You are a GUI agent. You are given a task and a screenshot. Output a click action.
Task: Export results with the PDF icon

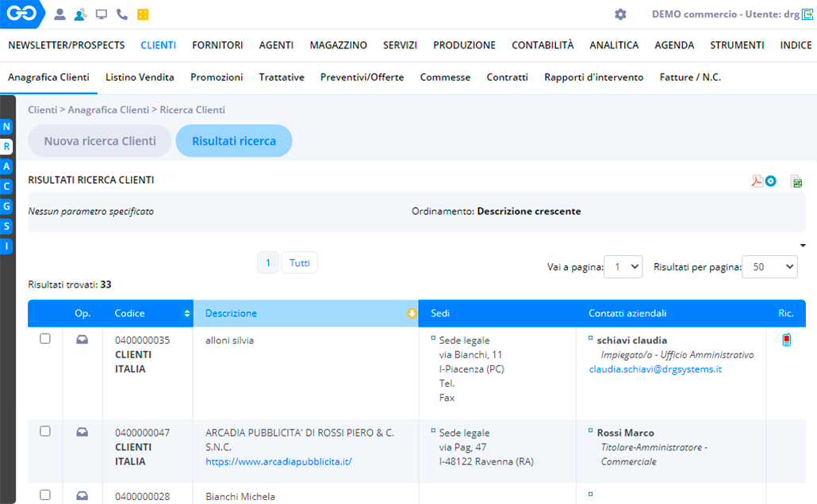pos(758,181)
